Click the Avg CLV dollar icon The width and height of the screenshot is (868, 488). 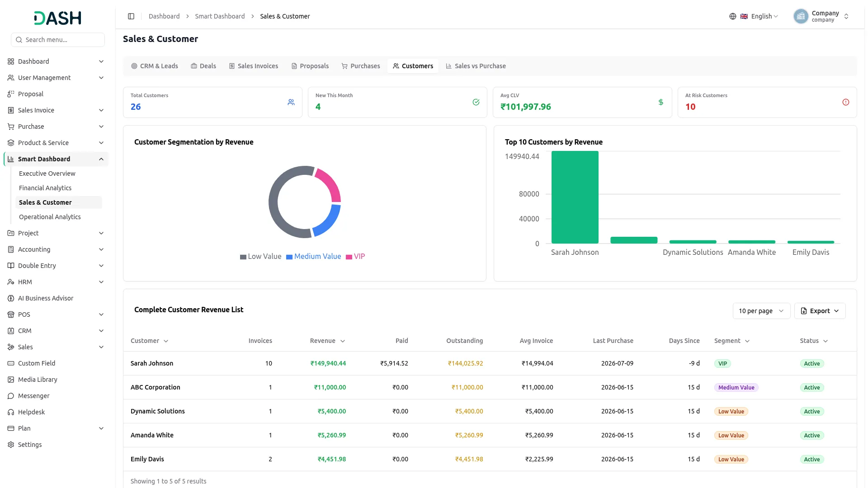point(661,103)
